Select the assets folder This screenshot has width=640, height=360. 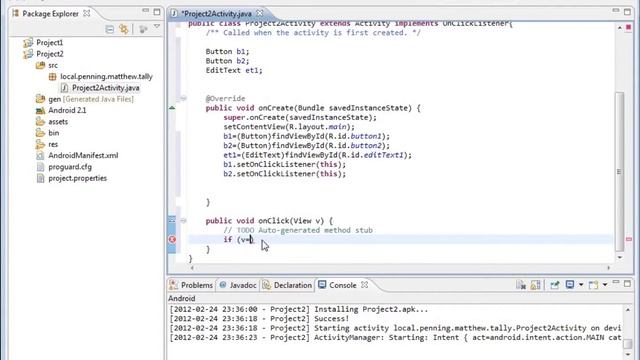(x=58, y=122)
